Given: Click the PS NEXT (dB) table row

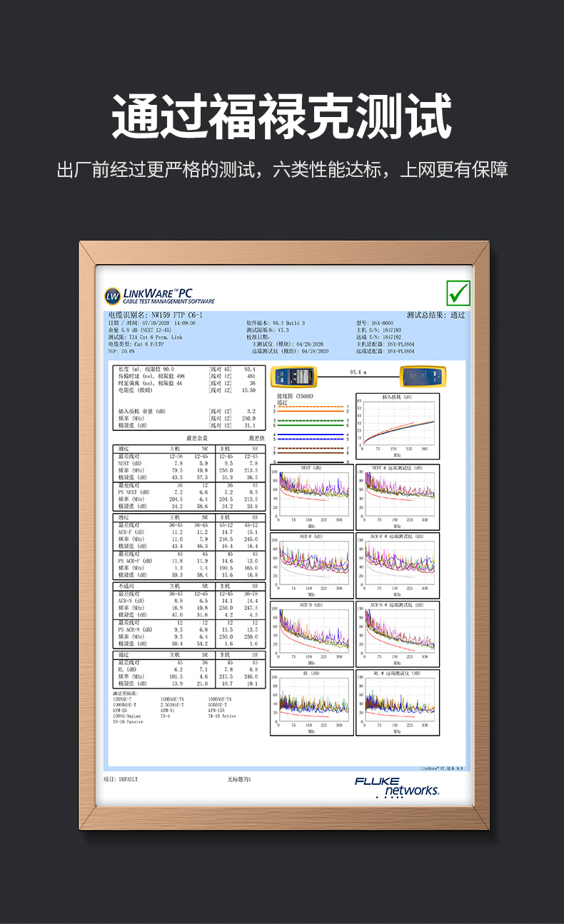Looking at the screenshot, I should (134, 492).
